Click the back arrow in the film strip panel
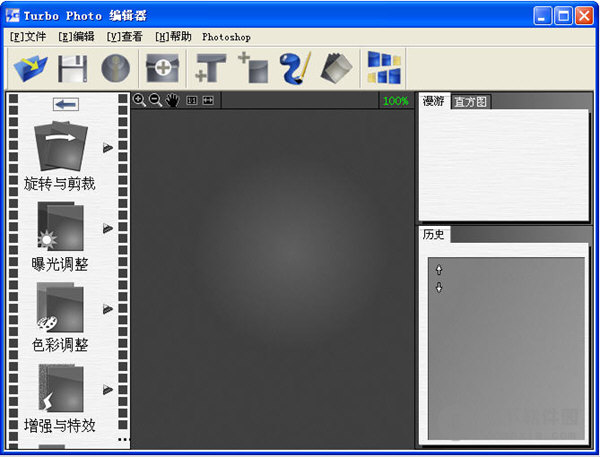The image size is (600, 457). click(x=66, y=104)
